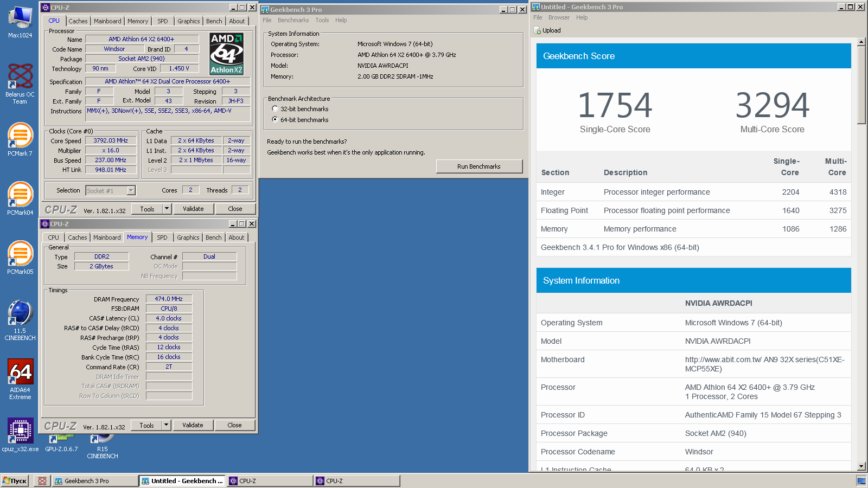The height and width of the screenshot is (488, 868).
Task: Click the Untitled Geekbench results window title icon
Action: point(536,7)
